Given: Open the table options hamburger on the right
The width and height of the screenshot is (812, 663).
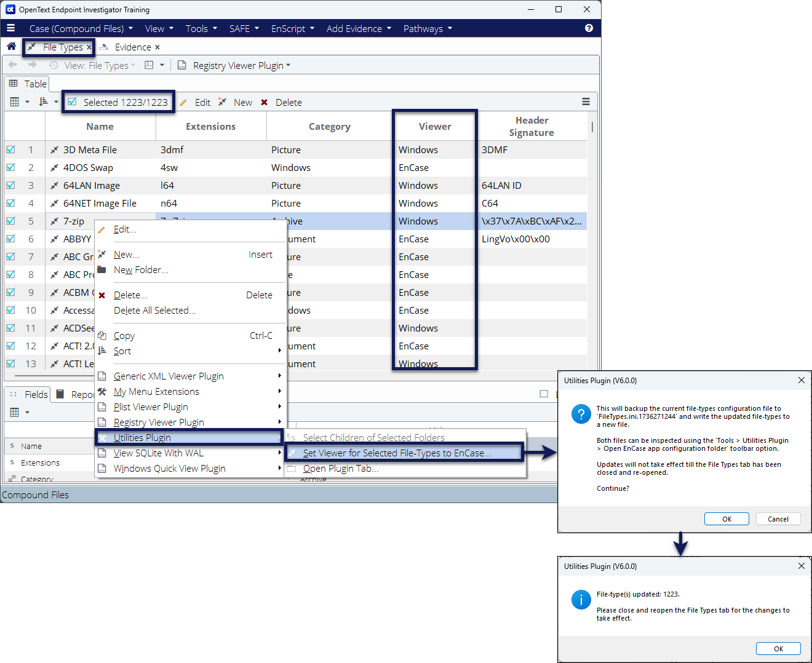Looking at the screenshot, I should click(x=586, y=102).
